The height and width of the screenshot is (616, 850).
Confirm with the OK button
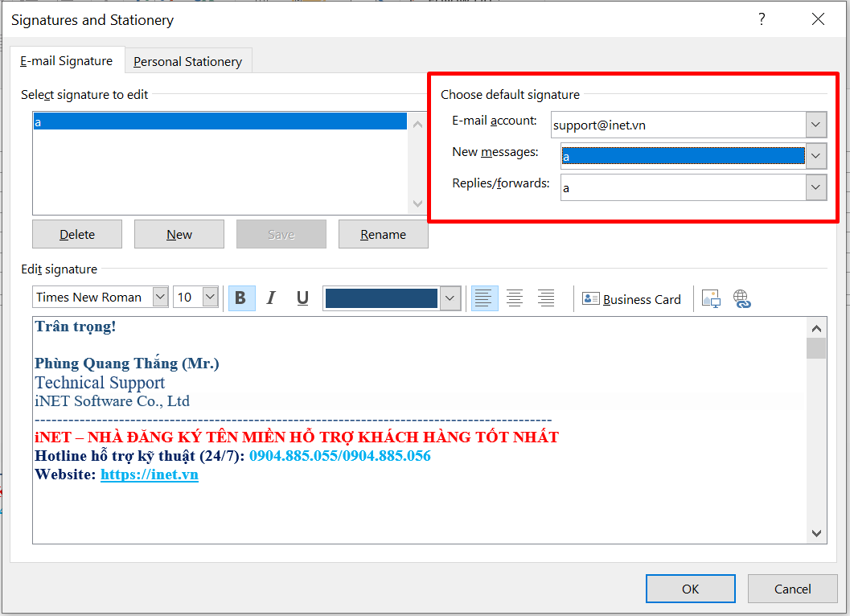click(691, 589)
